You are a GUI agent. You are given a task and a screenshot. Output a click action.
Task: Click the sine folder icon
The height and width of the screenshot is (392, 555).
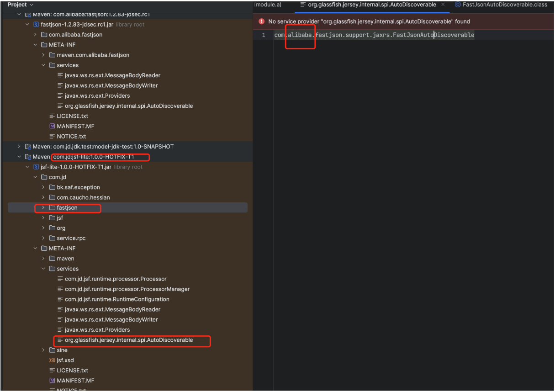(52, 350)
